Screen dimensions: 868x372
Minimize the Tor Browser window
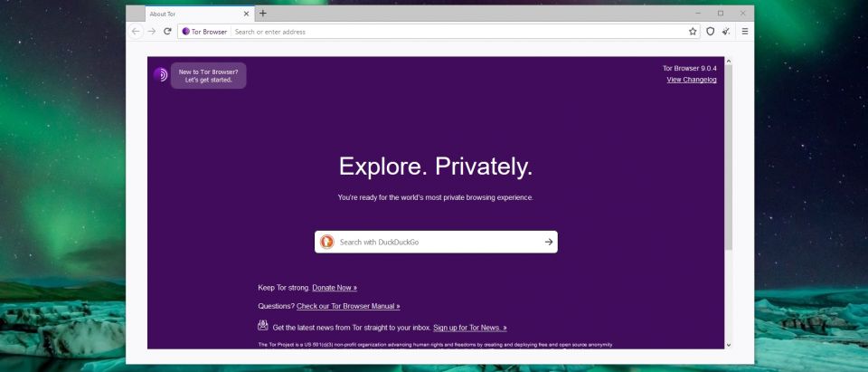(699, 14)
